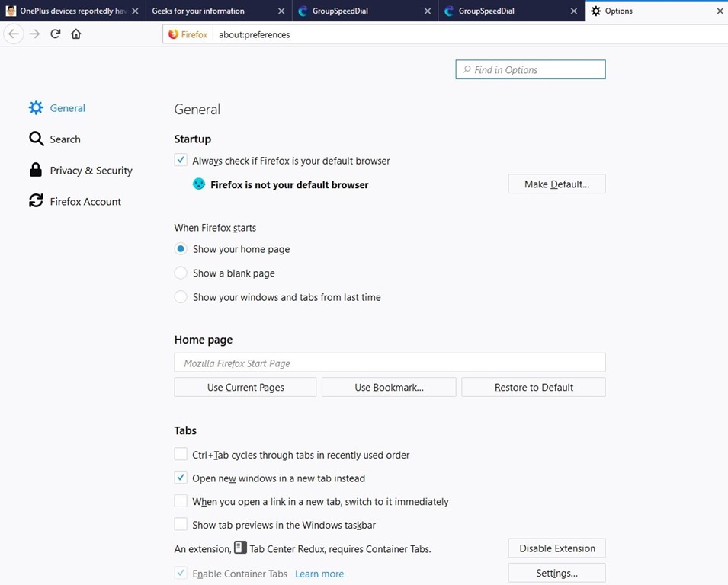Select Show a blank page option
This screenshot has width=728, height=585.
pos(181,273)
